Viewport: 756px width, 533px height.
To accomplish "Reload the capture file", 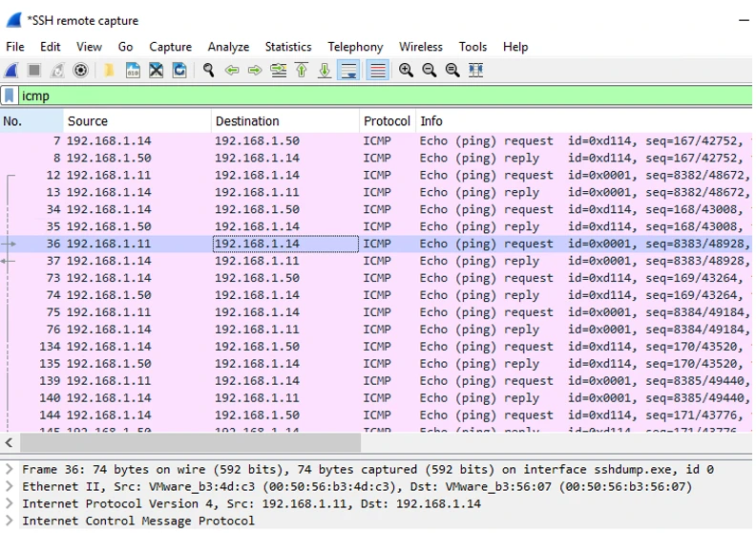I will coord(179,71).
